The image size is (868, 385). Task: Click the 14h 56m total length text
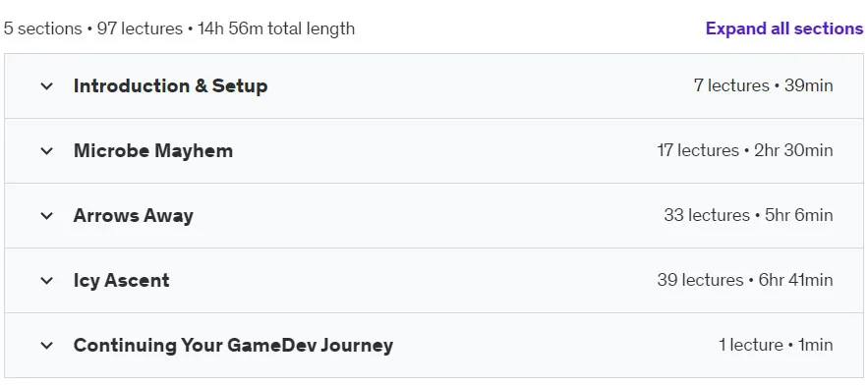[x=276, y=28]
